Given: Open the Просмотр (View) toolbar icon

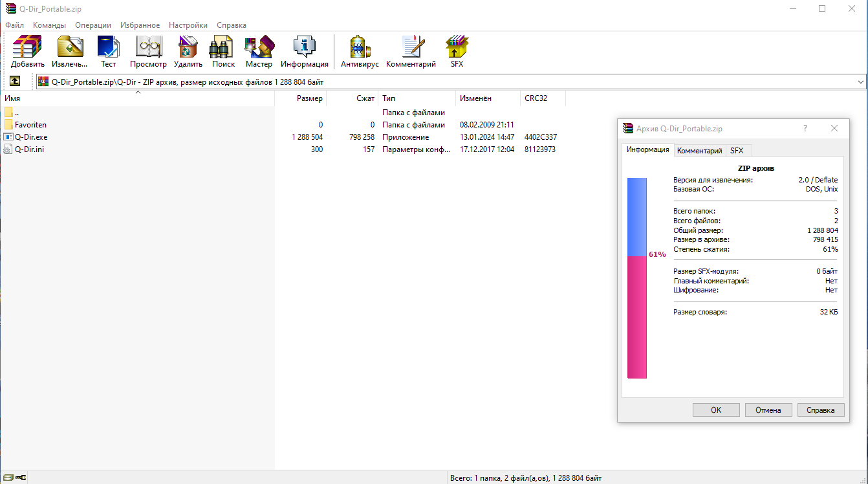Looking at the screenshot, I should (148, 47).
